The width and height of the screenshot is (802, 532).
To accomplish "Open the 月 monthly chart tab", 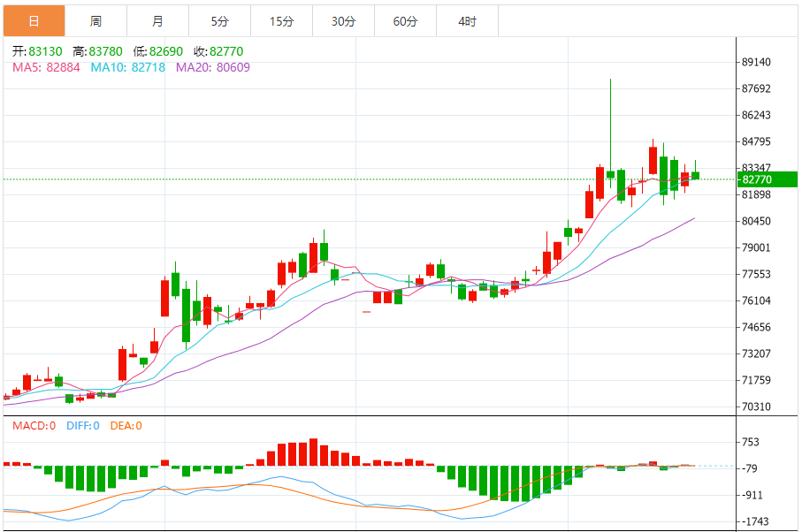I will (x=157, y=20).
